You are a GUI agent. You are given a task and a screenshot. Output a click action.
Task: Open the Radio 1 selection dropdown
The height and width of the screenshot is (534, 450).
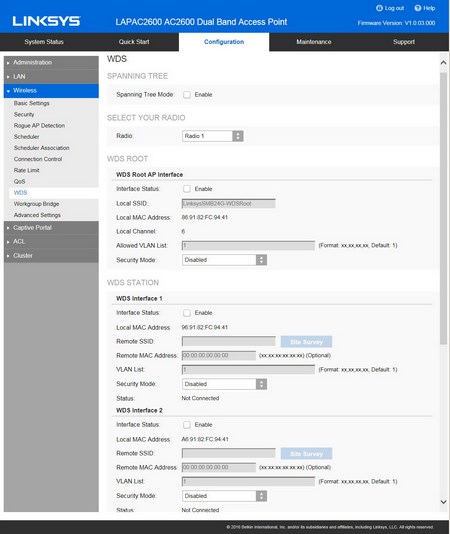[x=213, y=136]
